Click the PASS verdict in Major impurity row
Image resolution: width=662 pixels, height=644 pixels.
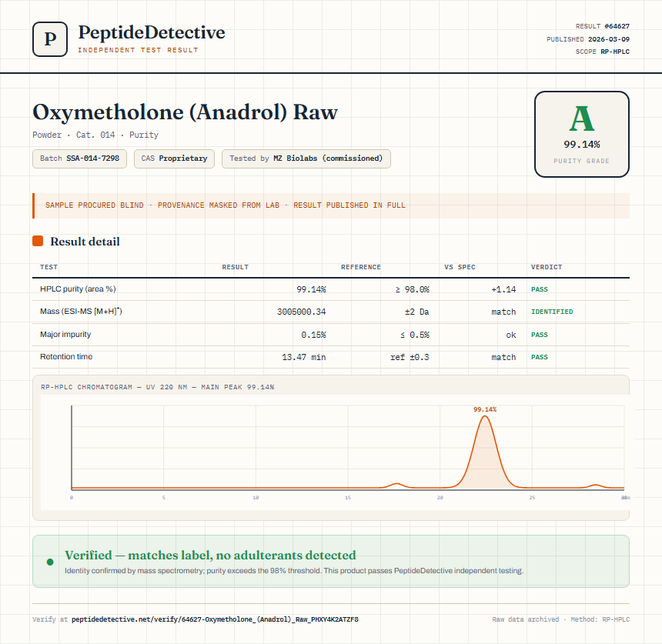click(539, 335)
